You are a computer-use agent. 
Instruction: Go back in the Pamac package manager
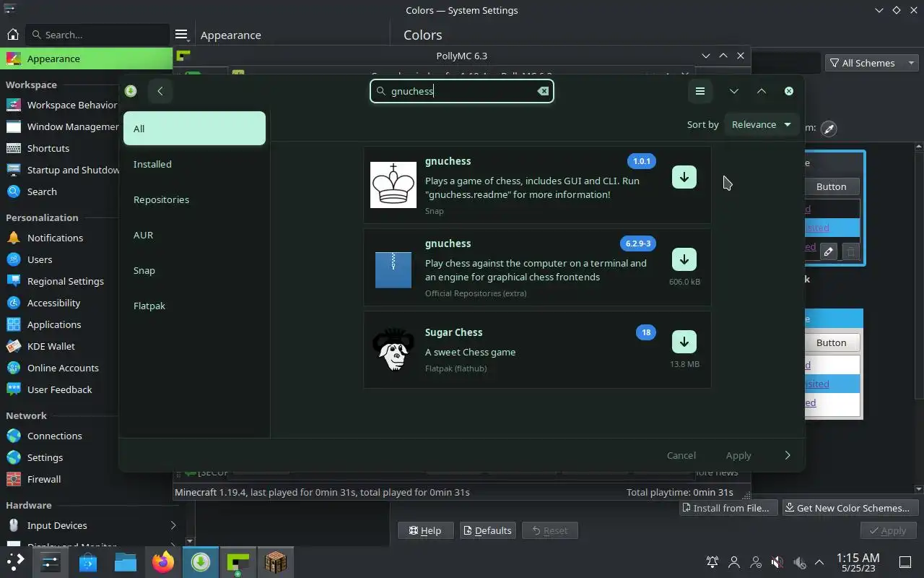point(160,91)
